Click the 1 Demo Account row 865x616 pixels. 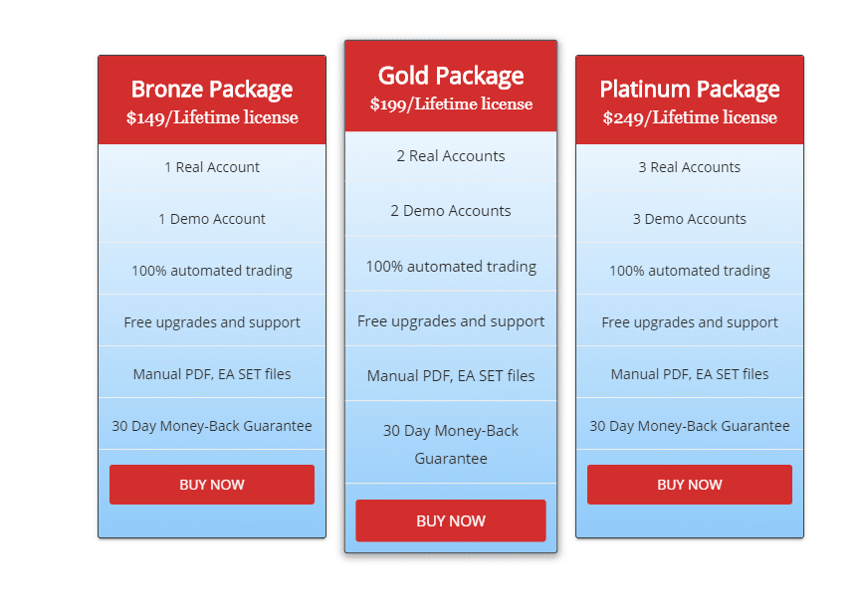(212, 219)
